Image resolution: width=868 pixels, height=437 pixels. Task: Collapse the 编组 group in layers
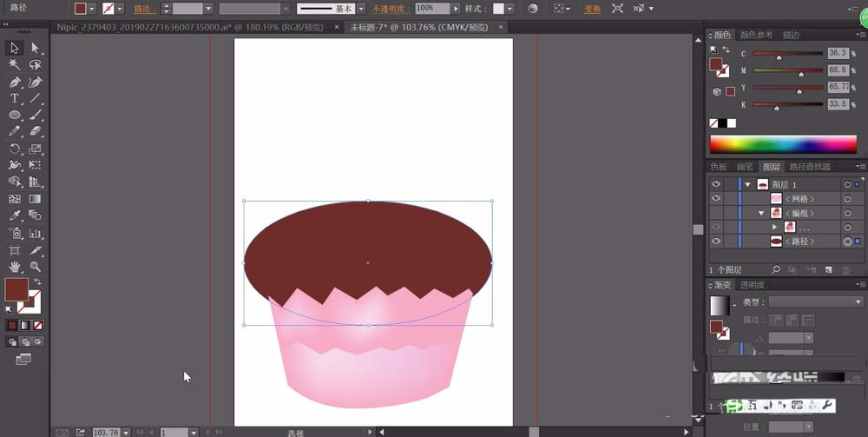[x=762, y=213]
